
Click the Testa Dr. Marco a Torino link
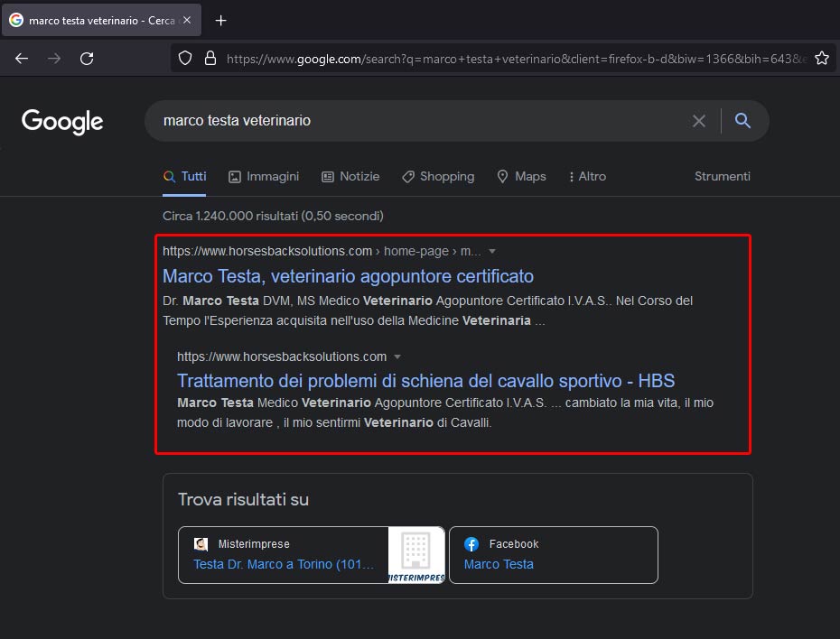(x=280, y=564)
